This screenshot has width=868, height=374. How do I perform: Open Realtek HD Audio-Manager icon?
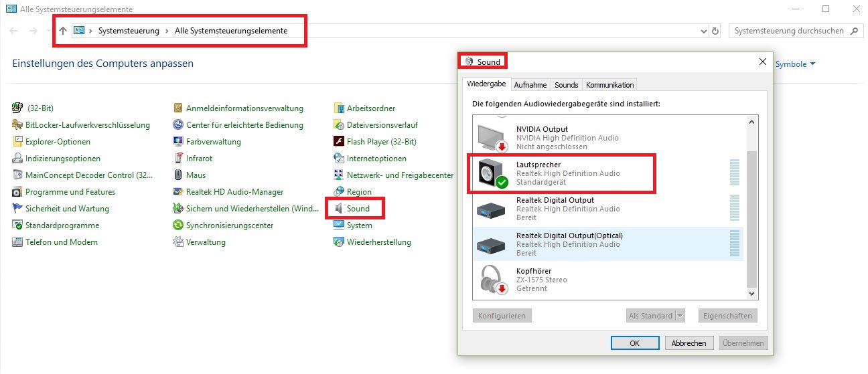click(178, 192)
